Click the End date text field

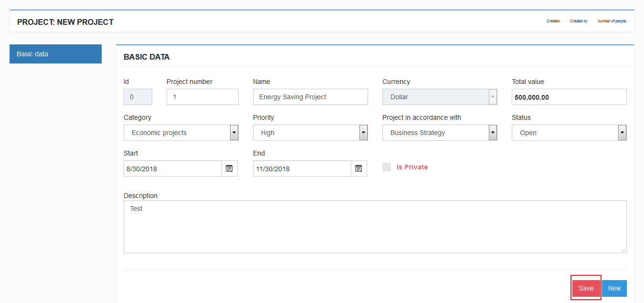[302, 168]
